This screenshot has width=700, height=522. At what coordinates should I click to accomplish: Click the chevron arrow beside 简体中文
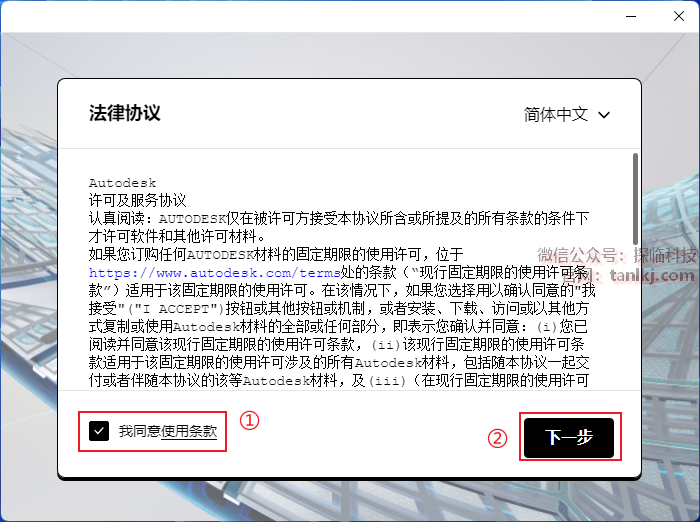(604, 115)
